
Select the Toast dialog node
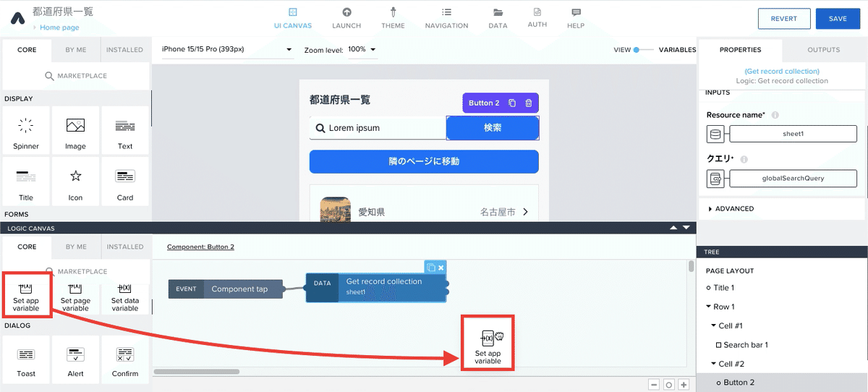coord(26,359)
